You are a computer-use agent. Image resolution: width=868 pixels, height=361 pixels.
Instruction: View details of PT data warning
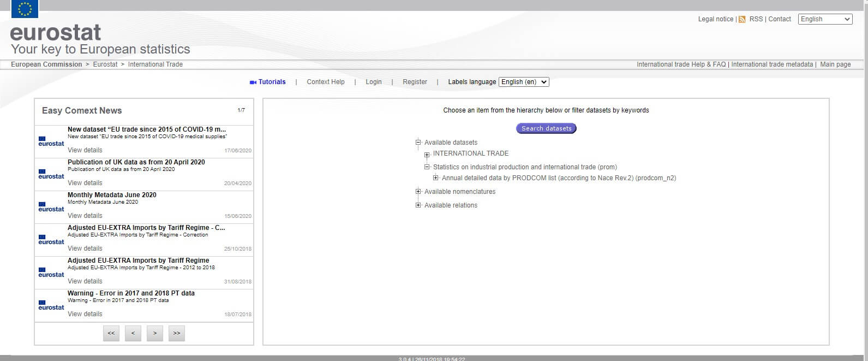coord(85,314)
